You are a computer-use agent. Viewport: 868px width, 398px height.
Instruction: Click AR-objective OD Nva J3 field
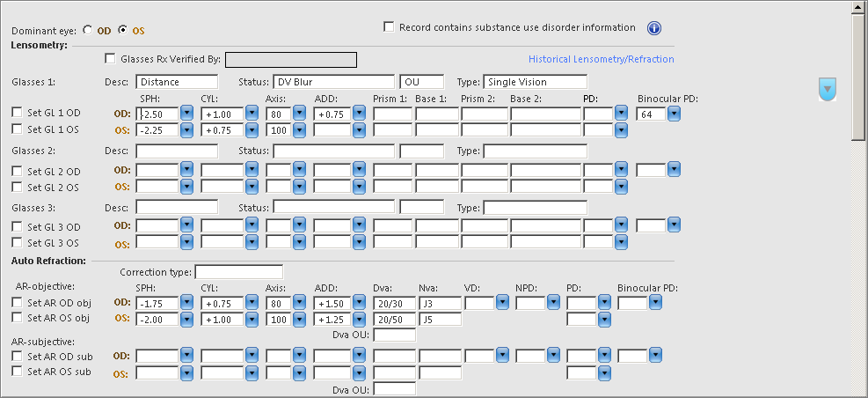(x=440, y=303)
